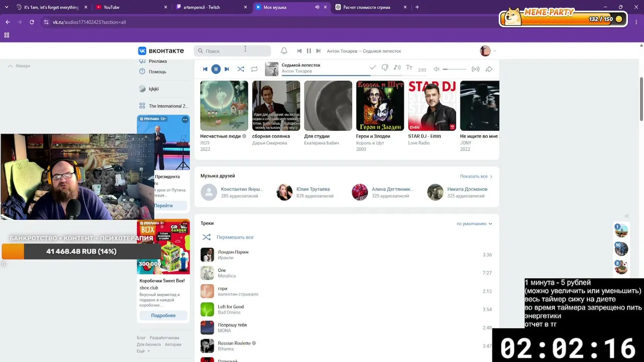Open Реклама in the left sidebar

point(157,61)
